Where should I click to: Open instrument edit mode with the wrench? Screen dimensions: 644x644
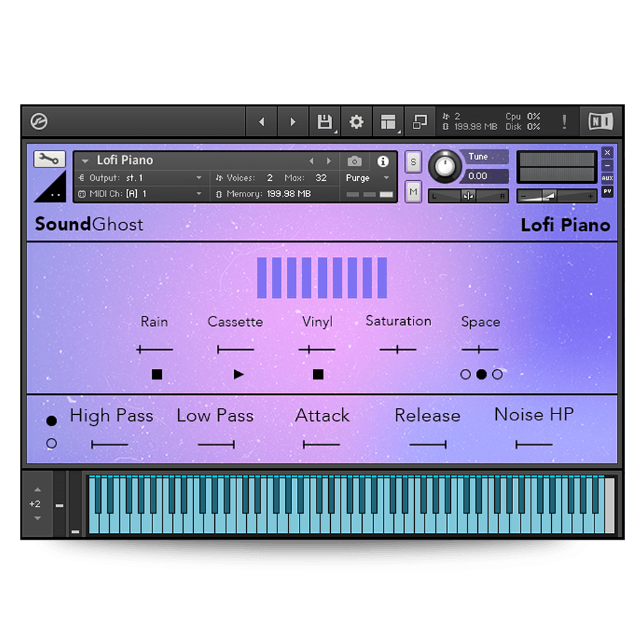click(x=49, y=159)
